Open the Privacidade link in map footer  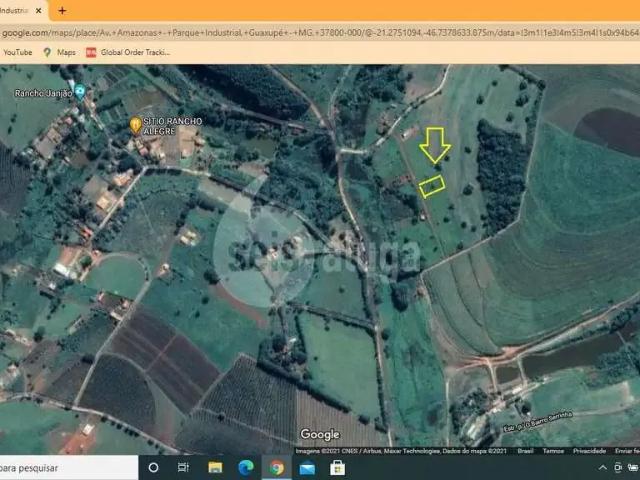click(x=589, y=451)
